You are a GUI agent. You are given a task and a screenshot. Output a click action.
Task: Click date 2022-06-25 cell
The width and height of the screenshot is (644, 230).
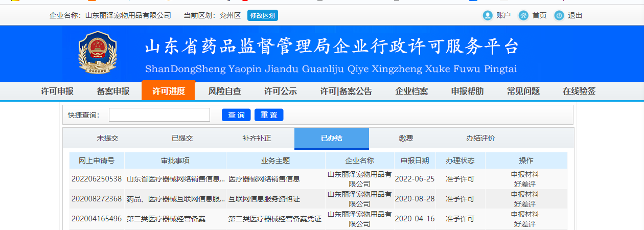click(415, 179)
